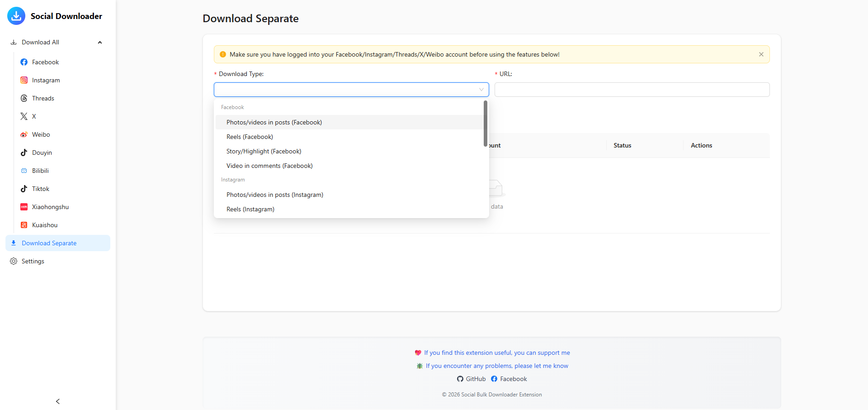This screenshot has width=868, height=410.
Task: Choose the Weibo icon in sidebar
Action: coord(24,134)
